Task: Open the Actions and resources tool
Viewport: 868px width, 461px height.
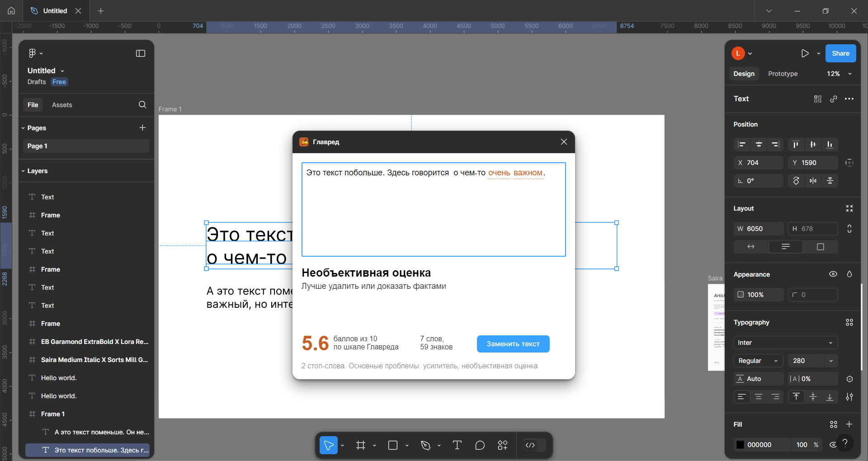Action: (503, 445)
